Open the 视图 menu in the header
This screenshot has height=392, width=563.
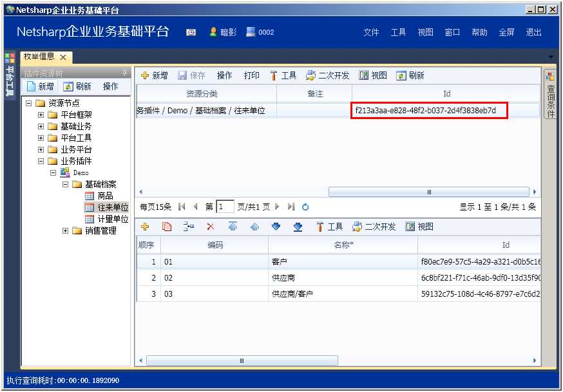426,32
